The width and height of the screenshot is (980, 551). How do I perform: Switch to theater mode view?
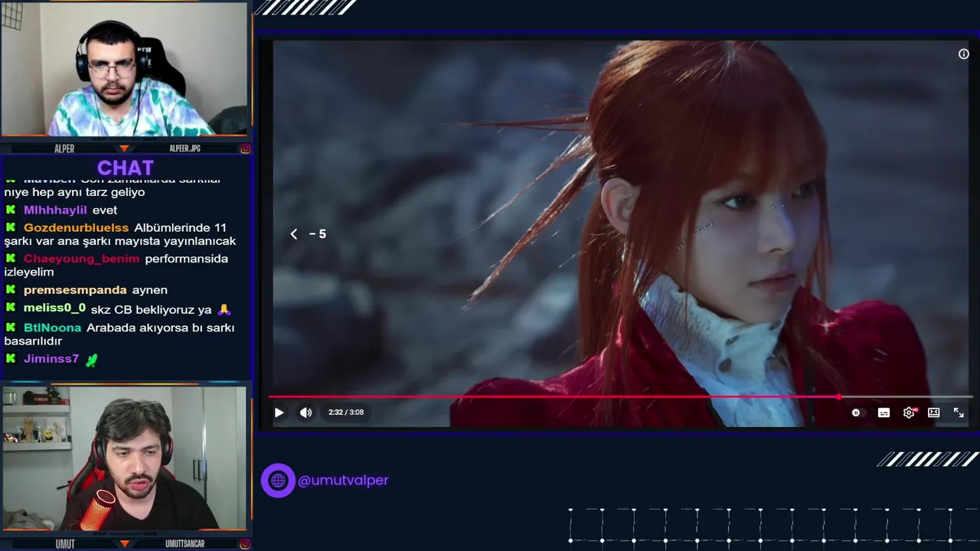[933, 412]
